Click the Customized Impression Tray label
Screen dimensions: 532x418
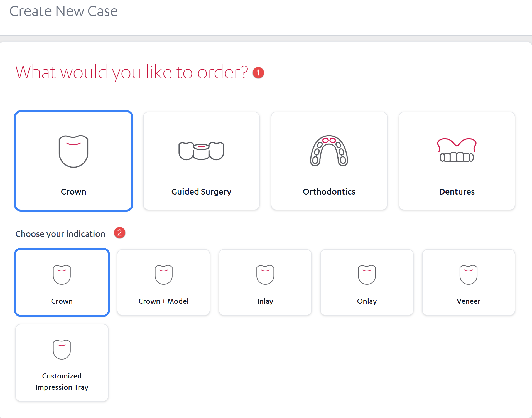tap(62, 382)
